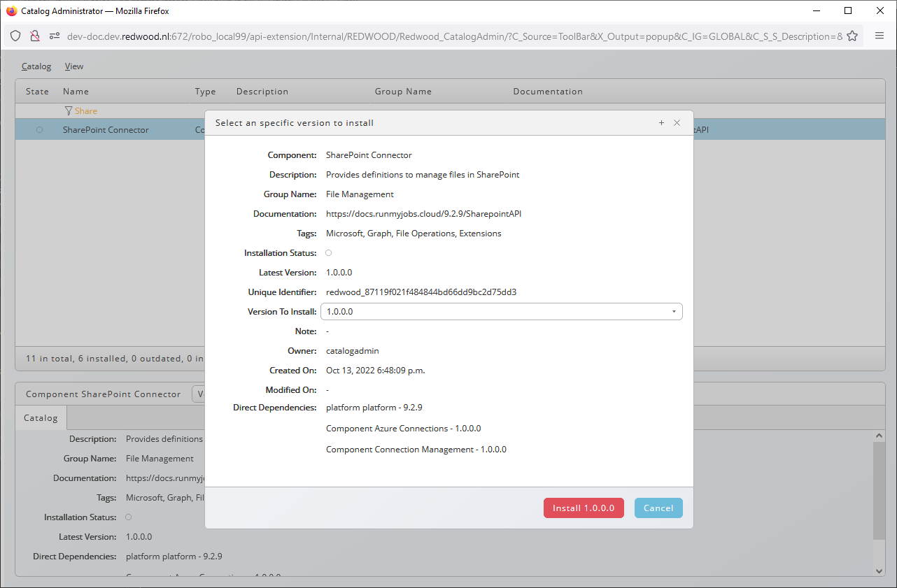Open the site permissions icon in address bar

tap(54, 36)
